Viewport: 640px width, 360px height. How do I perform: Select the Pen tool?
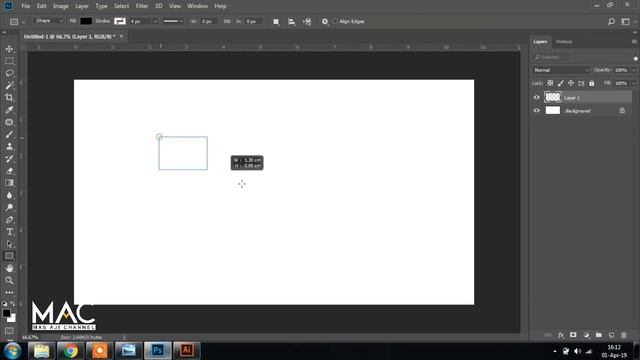pyautogui.click(x=9, y=220)
